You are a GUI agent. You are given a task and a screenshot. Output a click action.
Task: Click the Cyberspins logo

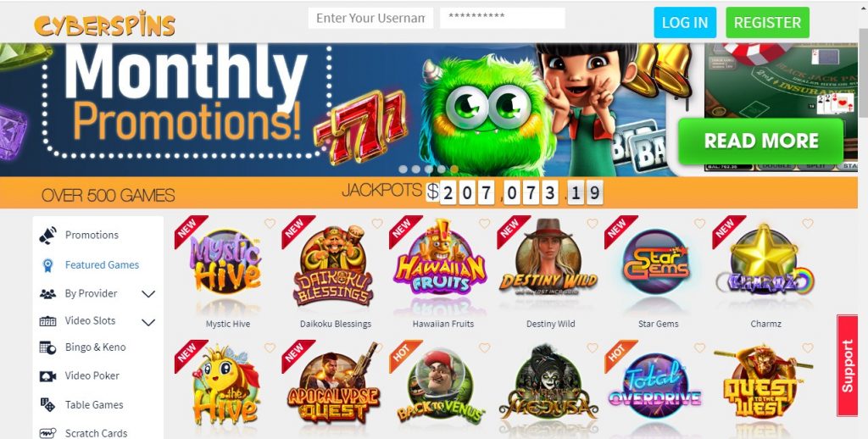click(104, 24)
